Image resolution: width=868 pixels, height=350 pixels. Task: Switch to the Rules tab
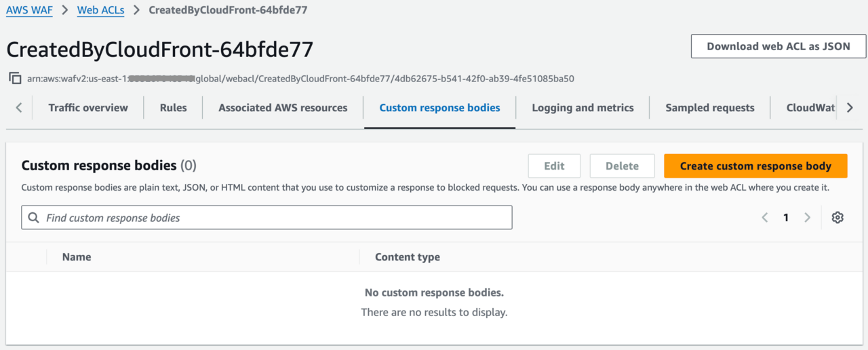click(x=173, y=108)
